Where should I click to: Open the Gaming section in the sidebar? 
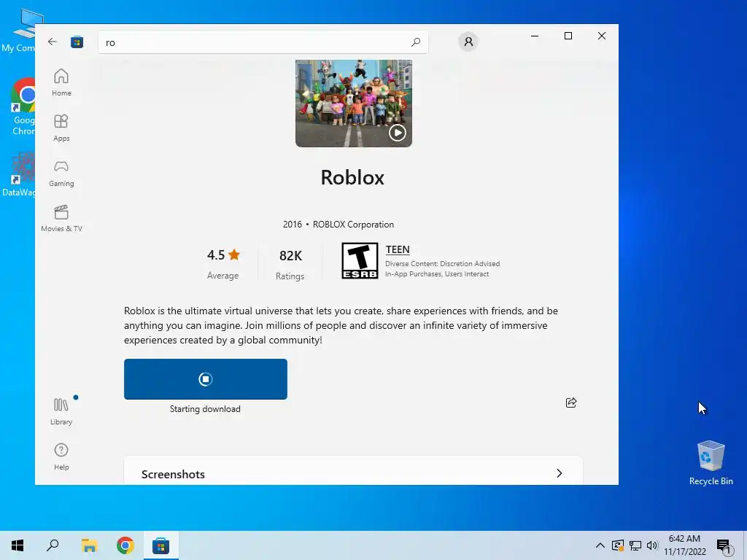61,173
